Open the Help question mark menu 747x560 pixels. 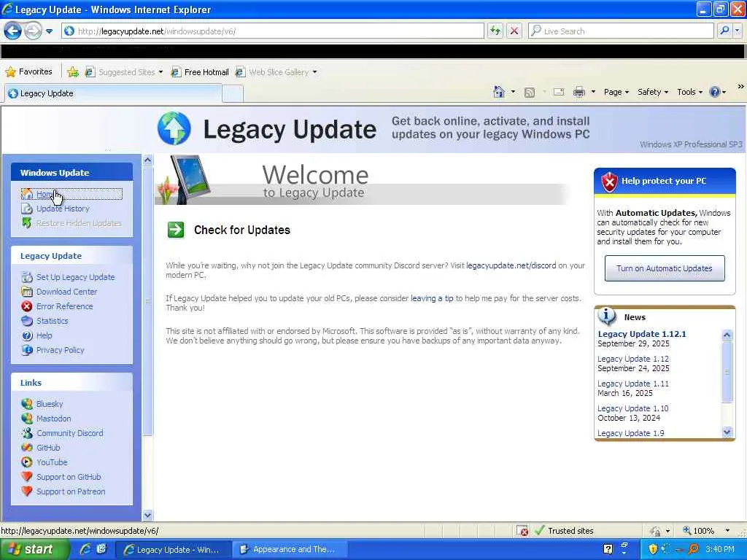click(718, 92)
